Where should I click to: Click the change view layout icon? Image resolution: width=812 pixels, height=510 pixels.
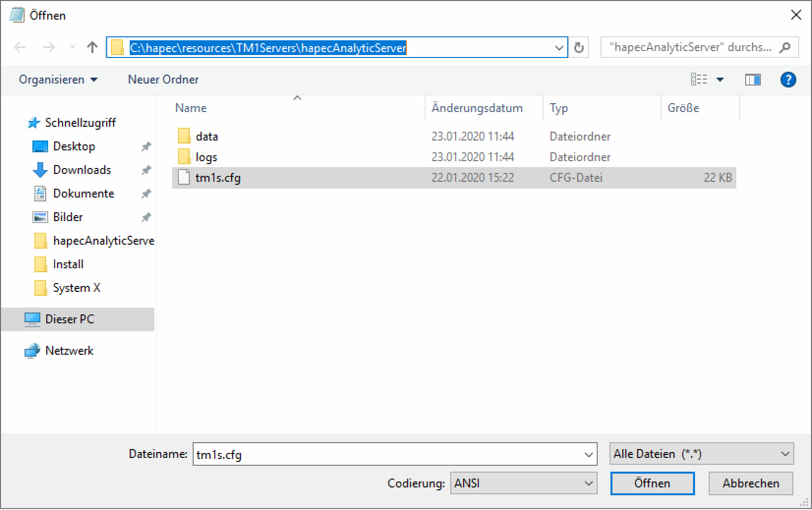[699, 80]
